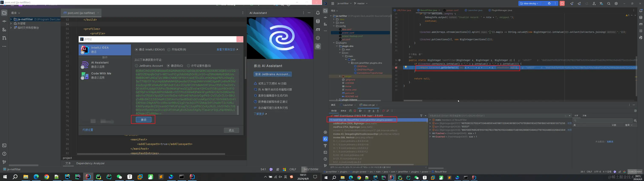Open Git tool in left IDE sidebar
Image resolution: width=644 pixels, height=181 pixels.
(4, 162)
